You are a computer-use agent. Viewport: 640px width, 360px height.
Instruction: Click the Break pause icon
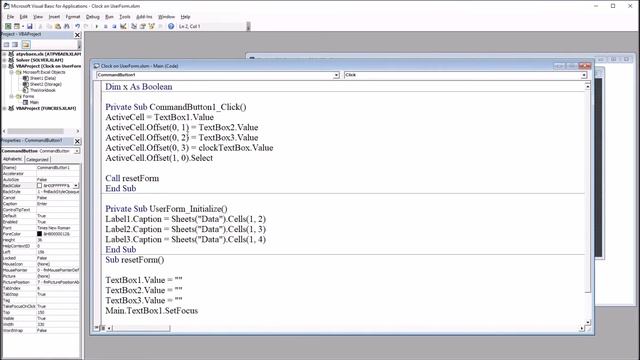[x=106, y=26]
